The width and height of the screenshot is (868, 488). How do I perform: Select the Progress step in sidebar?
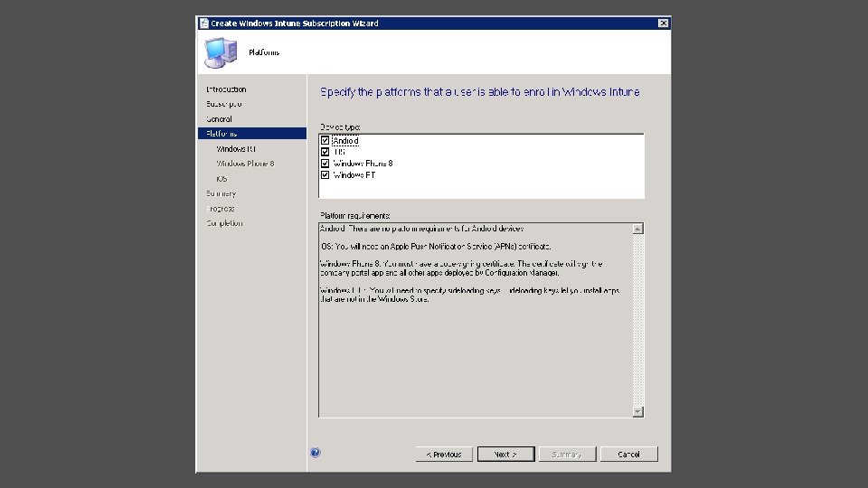pos(221,209)
